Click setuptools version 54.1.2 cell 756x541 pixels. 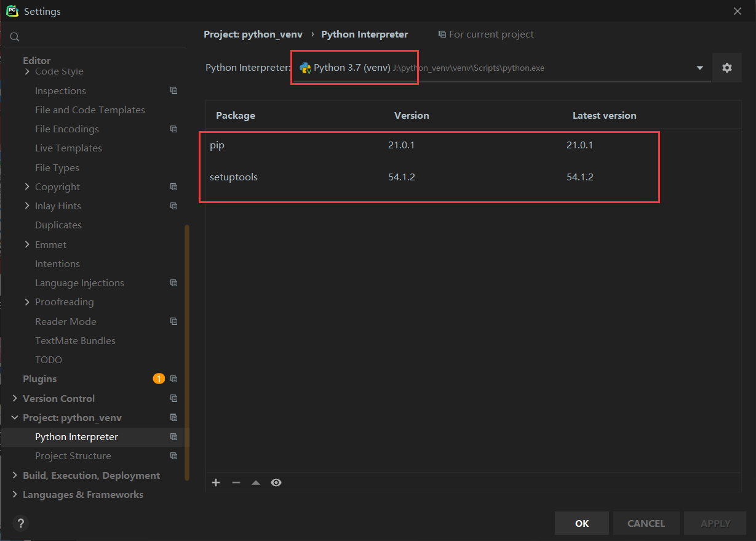tap(402, 177)
